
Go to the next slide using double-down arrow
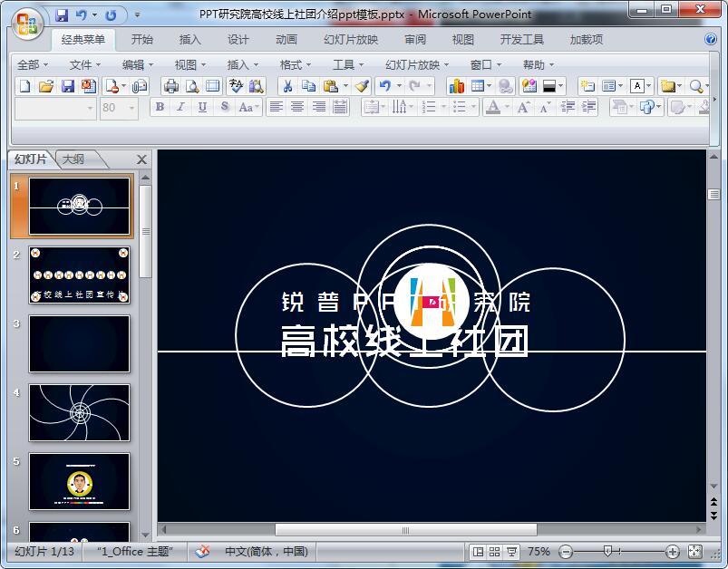point(713,516)
